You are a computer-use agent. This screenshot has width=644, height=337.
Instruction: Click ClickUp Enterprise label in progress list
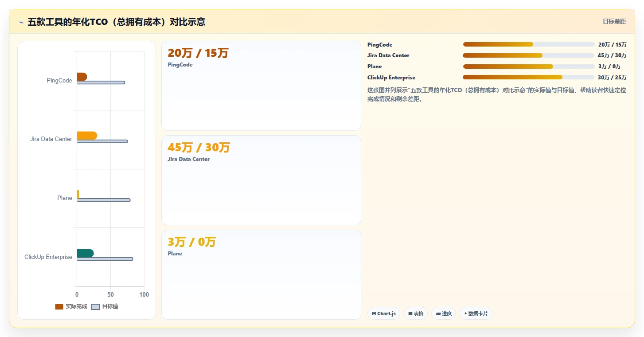coord(391,77)
